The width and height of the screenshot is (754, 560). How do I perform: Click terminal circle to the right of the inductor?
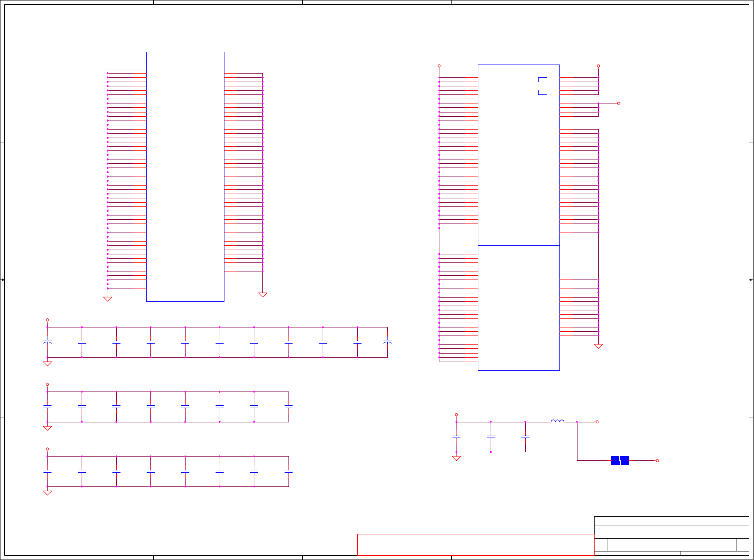(597, 422)
